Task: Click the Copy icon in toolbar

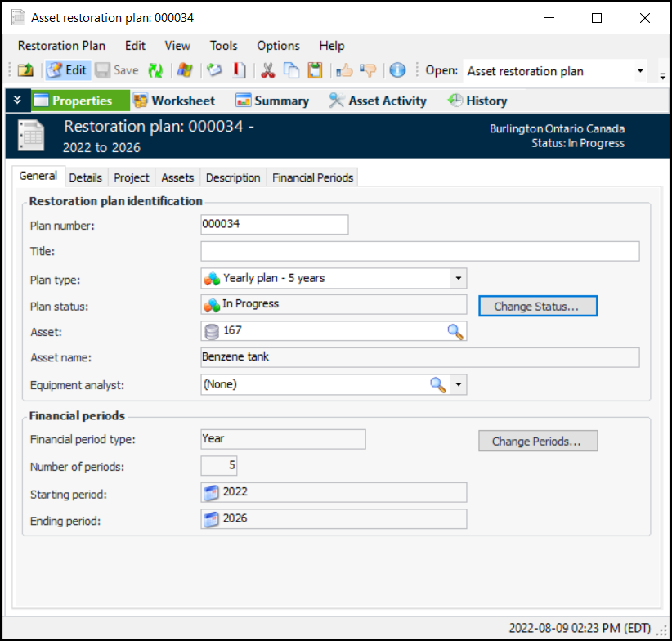Action: point(291,70)
